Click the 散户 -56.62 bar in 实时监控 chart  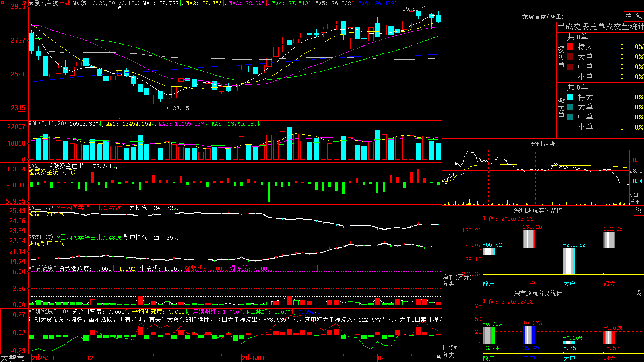[489, 252]
